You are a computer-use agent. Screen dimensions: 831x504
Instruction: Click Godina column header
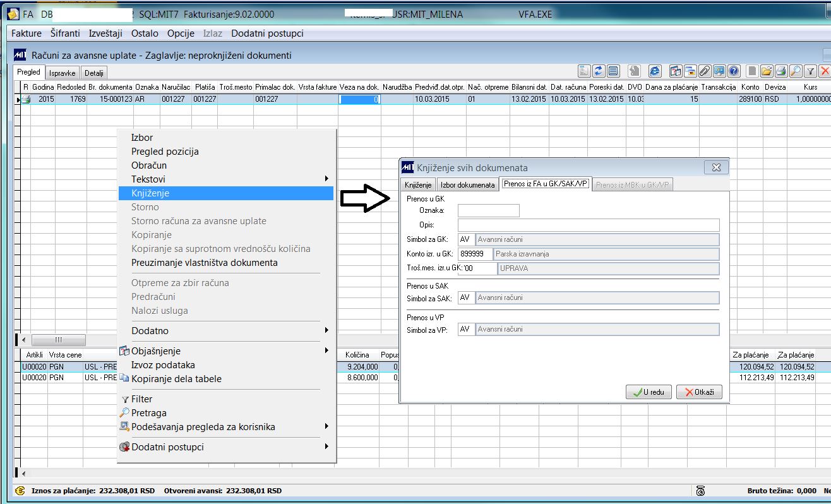(x=43, y=87)
